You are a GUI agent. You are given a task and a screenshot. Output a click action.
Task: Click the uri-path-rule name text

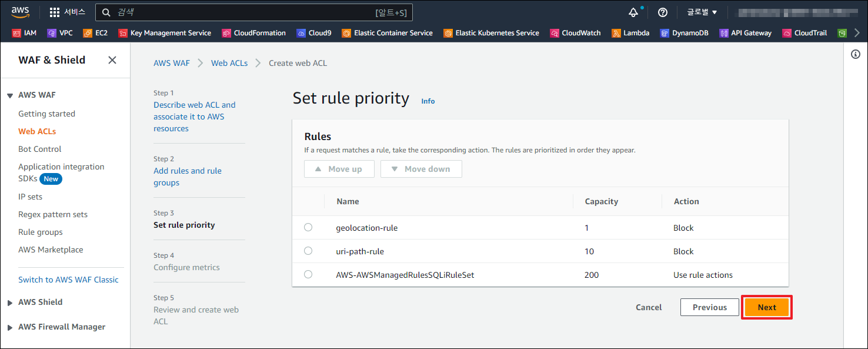pyautogui.click(x=360, y=251)
